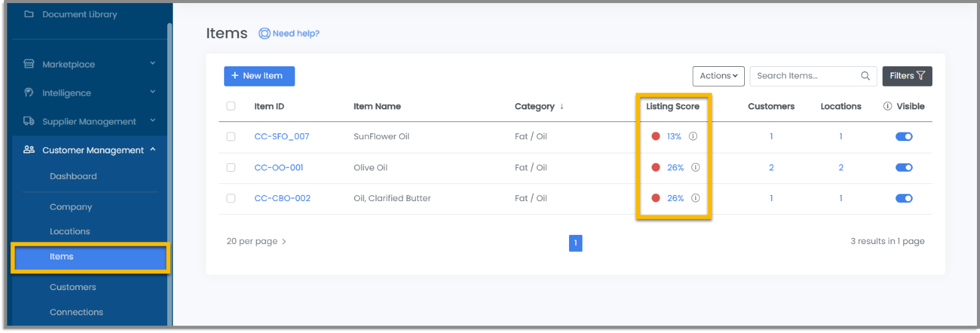Open the Actions dropdown
The height and width of the screenshot is (333, 980).
coord(718,76)
